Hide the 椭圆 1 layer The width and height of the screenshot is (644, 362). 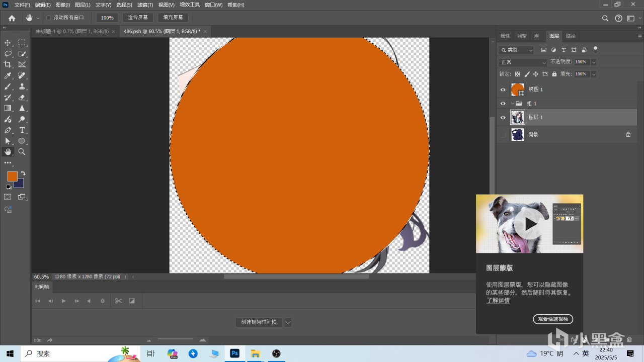[503, 89]
